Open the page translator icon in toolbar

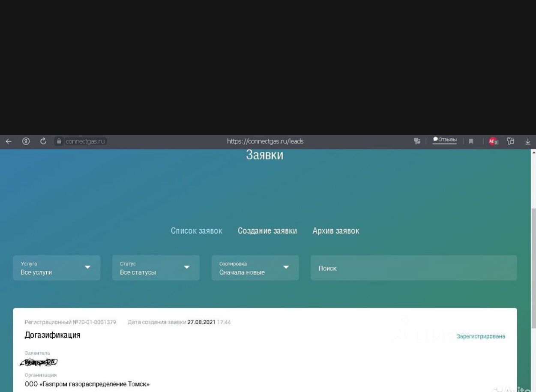click(417, 141)
